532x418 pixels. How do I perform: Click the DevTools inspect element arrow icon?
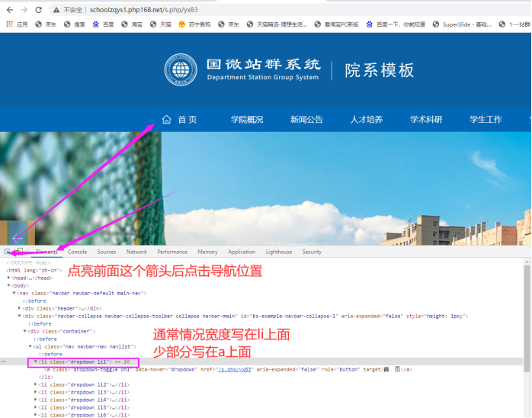click(x=8, y=251)
